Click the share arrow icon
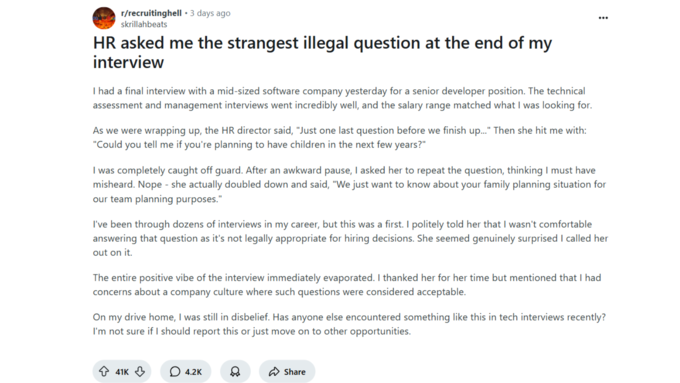This screenshot has width=680, height=383. click(x=274, y=371)
